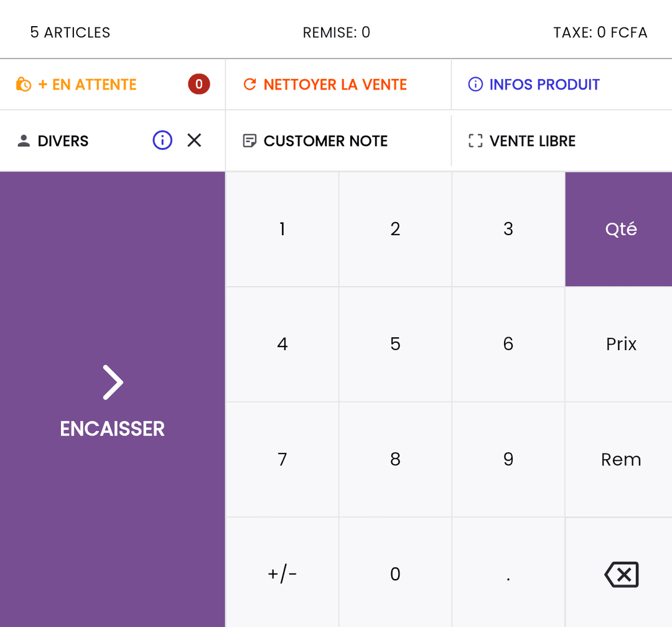This screenshot has height=627, width=672.
Task: Click the red pending orders count badge
Action: pos(199,84)
